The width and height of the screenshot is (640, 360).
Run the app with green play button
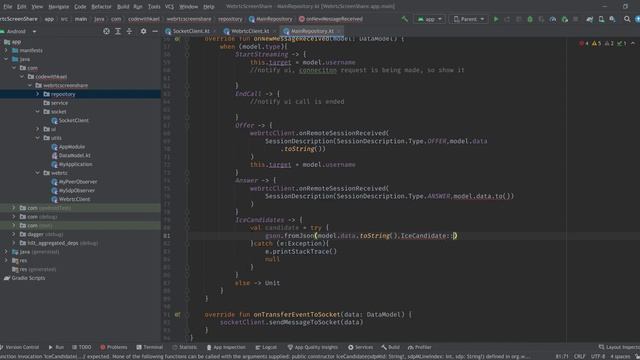pos(496,19)
